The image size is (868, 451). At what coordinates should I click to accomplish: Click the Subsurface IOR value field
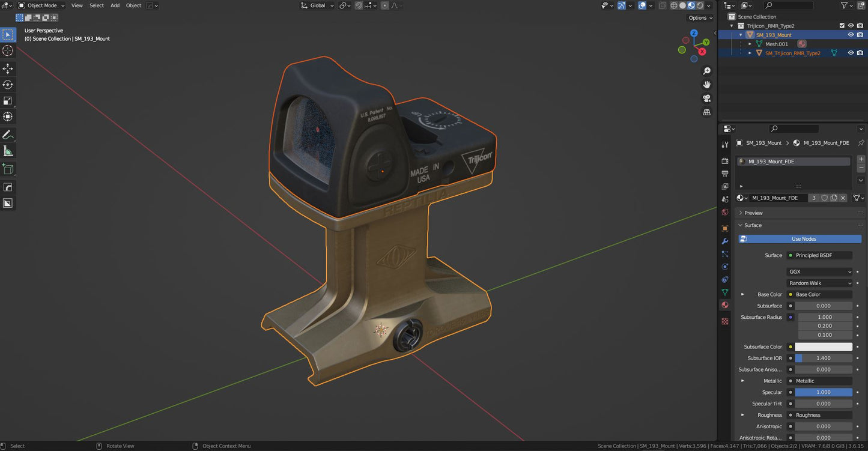click(x=823, y=359)
